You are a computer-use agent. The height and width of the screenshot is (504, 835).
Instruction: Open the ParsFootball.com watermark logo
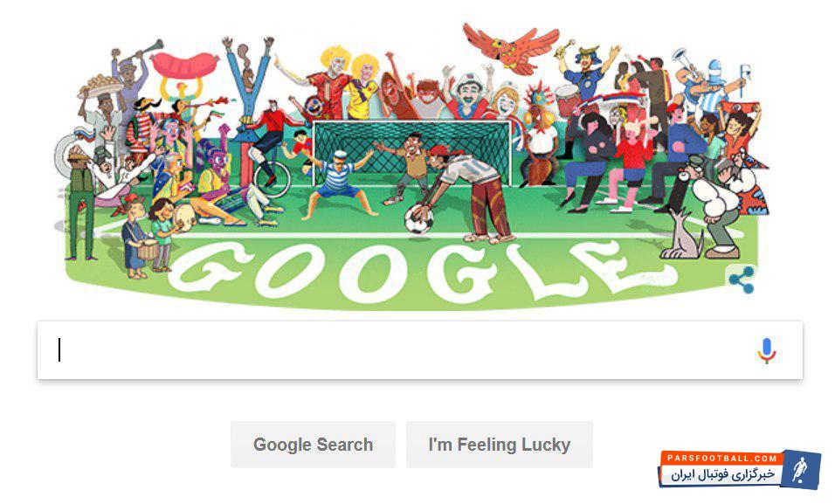739,469
